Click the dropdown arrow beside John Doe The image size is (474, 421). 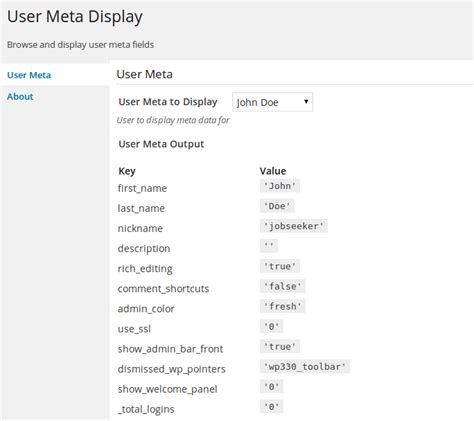(306, 102)
